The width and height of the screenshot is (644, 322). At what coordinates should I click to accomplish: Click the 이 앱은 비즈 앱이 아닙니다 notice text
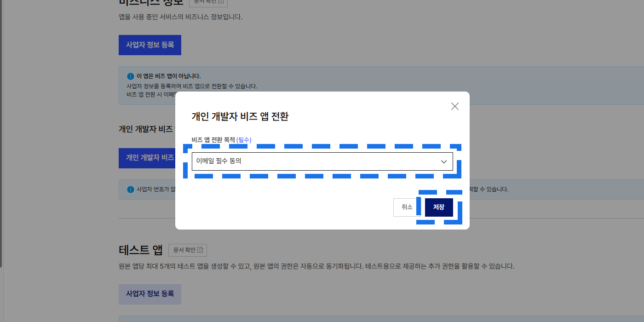pos(169,76)
